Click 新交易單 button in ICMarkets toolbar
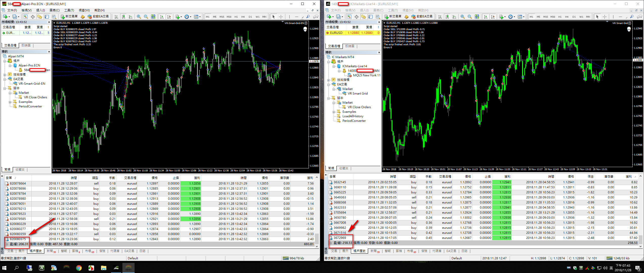 (393, 17)
